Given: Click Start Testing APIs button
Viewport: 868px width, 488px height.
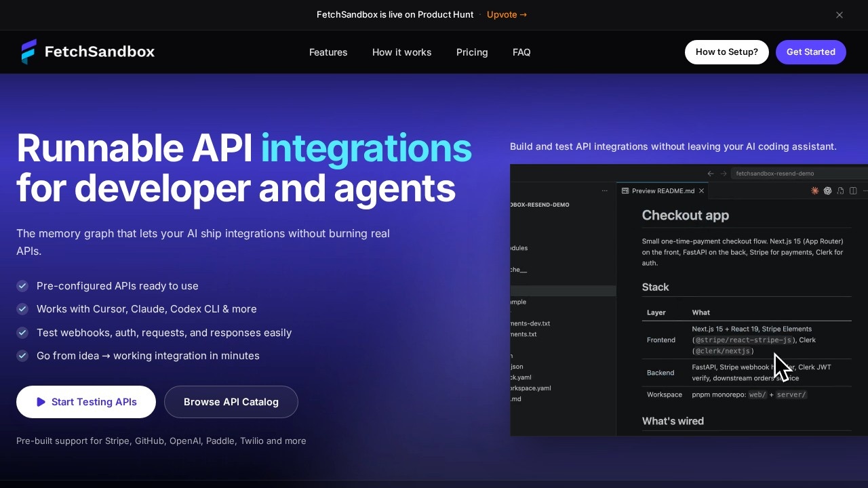Looking at the screenshot, I should pos(86,402).
